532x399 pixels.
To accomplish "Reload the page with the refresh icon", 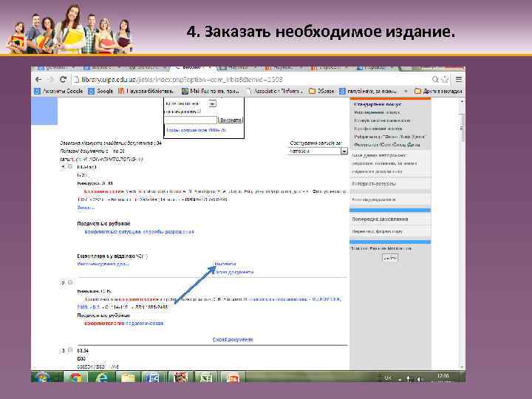I will pos(63,79).
